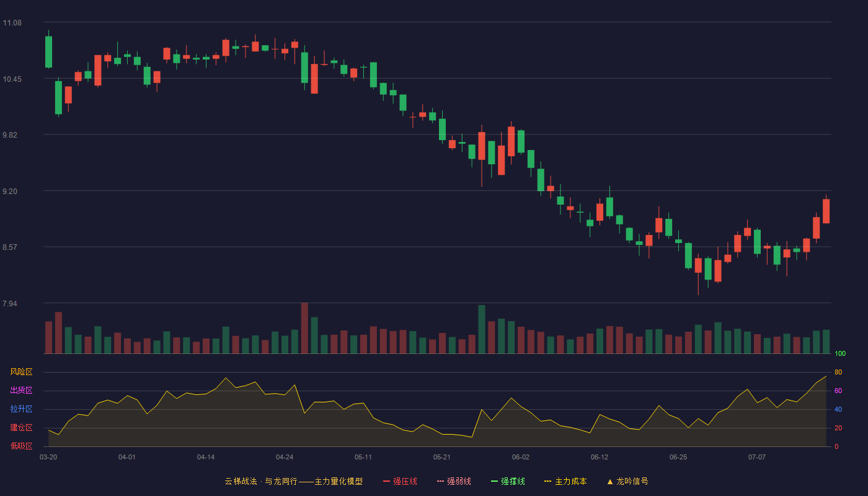The height and width of the screenshot is (496, 868).
Task: Click the 07-07 date axis label
Action: coord(757,457)
